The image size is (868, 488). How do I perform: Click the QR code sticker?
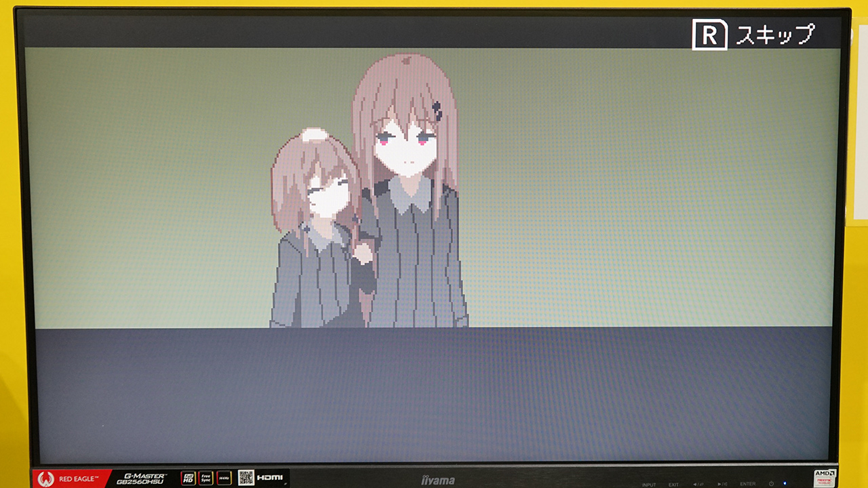(x=246, y=478)
